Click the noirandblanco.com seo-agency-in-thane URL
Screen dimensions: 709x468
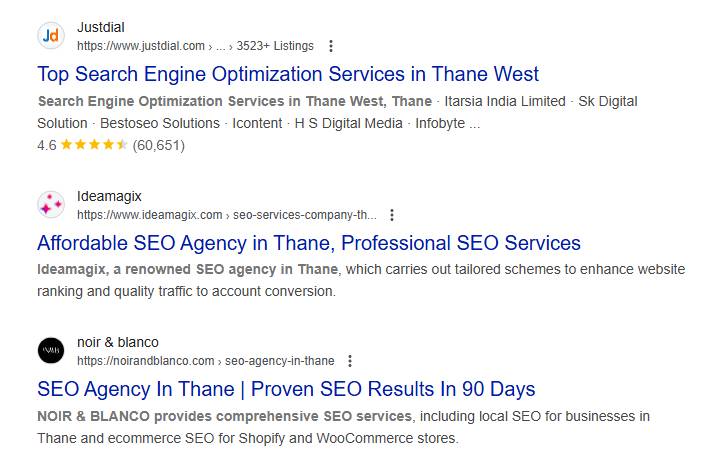pos(205,361)
